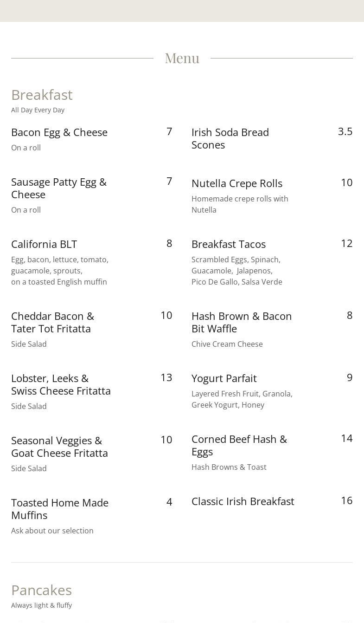Select the Breakfast Tacos item
The height and width of the screenshot is (623, 364).
(x=229, y=244)
